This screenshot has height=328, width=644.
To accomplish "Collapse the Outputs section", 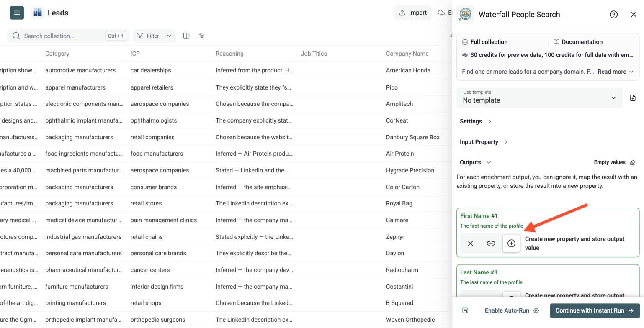I will 476,162.
